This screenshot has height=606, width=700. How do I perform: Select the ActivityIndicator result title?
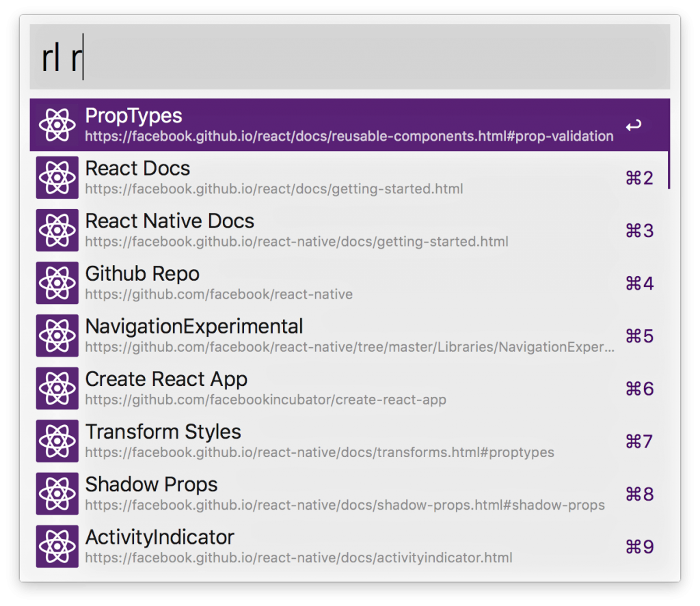click(x=159, y=537)
